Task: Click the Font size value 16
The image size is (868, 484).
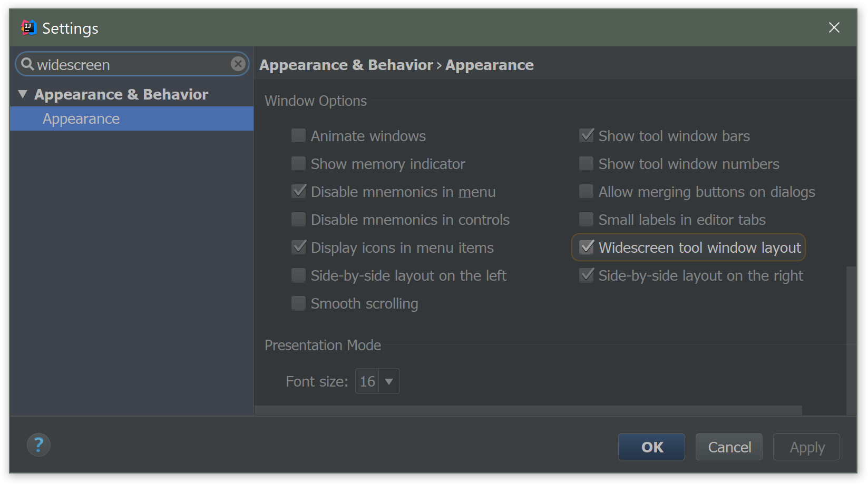Action: coord(367,381)
